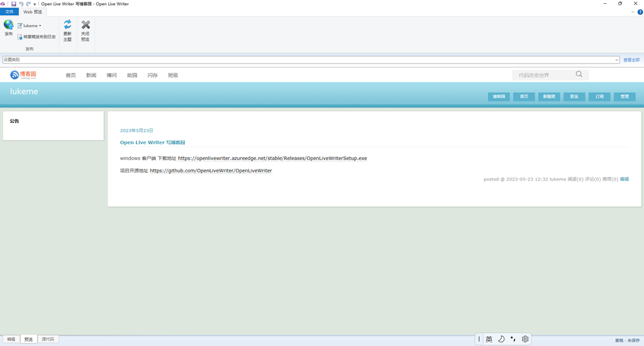Open the lukeme blog account dropdown
This screenshot has height=346, width=644.
(x=29, y=25)
